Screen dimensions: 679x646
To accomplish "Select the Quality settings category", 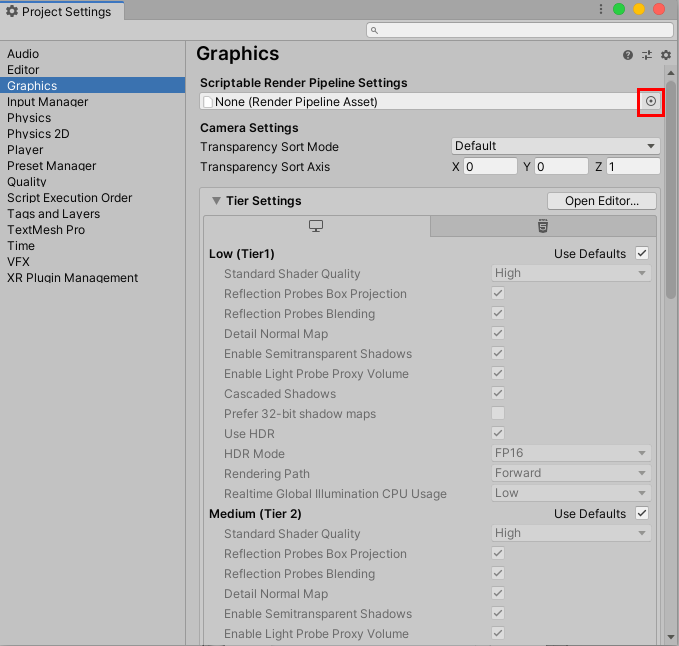I will 27,182.
